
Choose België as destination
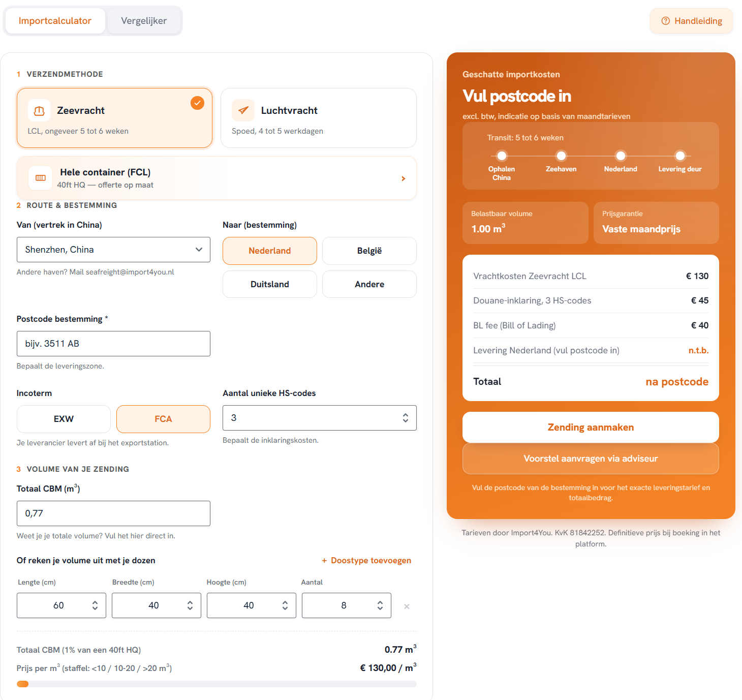click(369, 251)
